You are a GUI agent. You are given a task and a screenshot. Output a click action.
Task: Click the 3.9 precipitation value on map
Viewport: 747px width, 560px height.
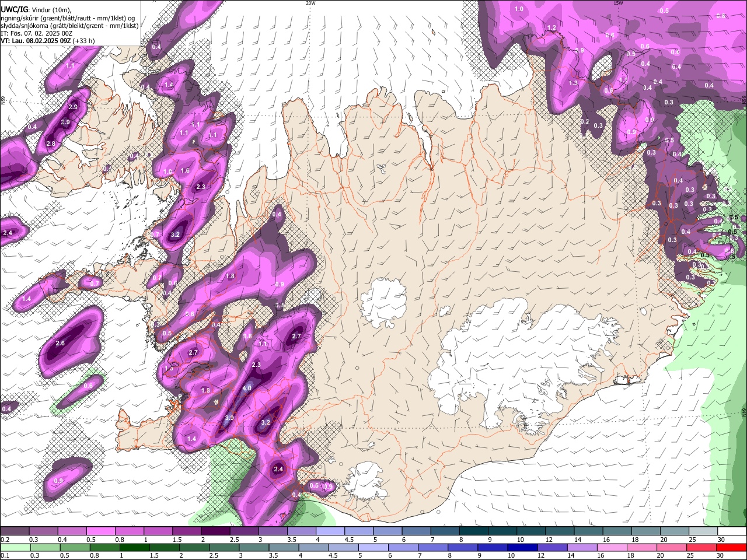(229, 418)
